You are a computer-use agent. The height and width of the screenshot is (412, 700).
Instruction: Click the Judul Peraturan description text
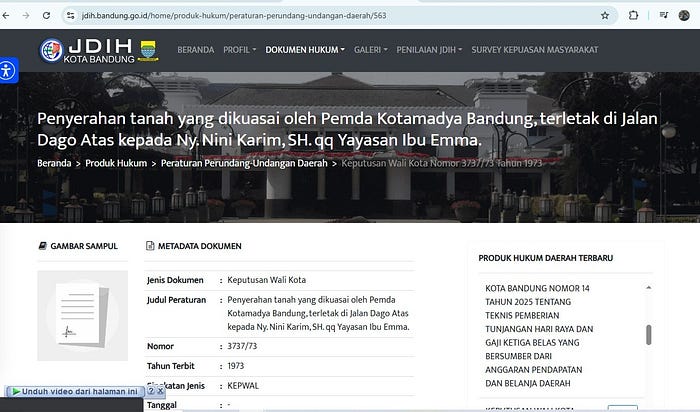click(x=318, y=313)
